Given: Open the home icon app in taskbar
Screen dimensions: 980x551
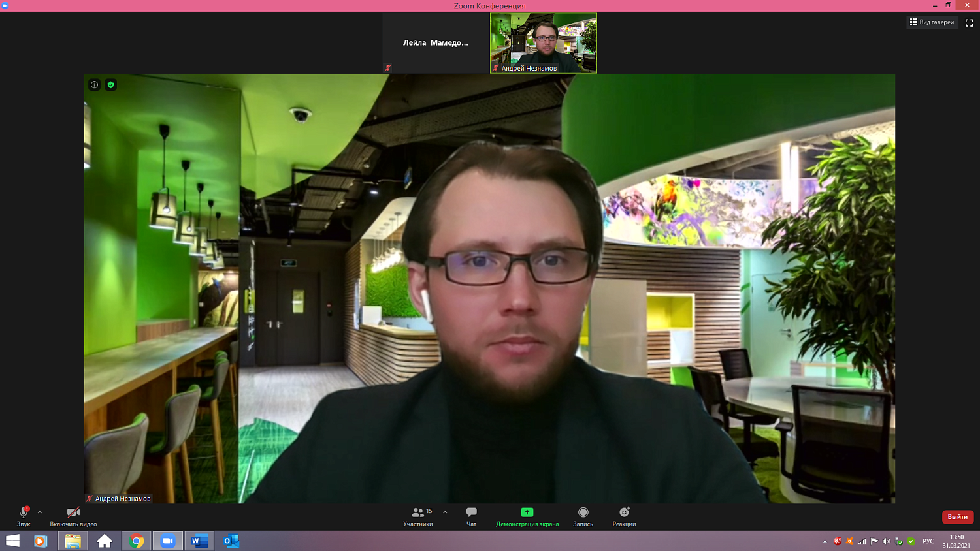Looking at the screenshot, I should [x=105, y=541].
